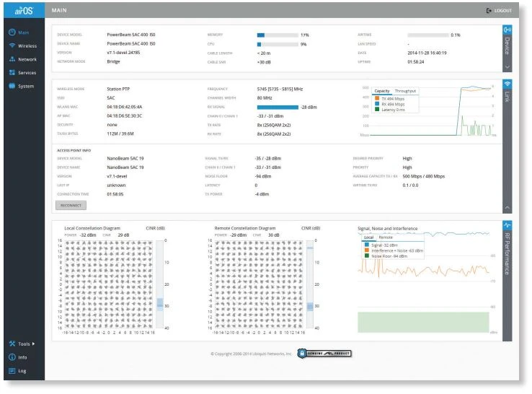This screenshot has height=394, width=532.
Task: Open the System section icon
Action: pyautogui.click(x=12, y=87)
